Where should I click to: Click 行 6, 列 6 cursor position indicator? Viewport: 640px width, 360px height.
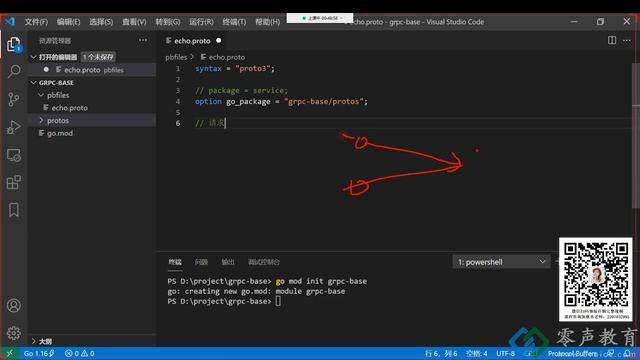(441, 353)
